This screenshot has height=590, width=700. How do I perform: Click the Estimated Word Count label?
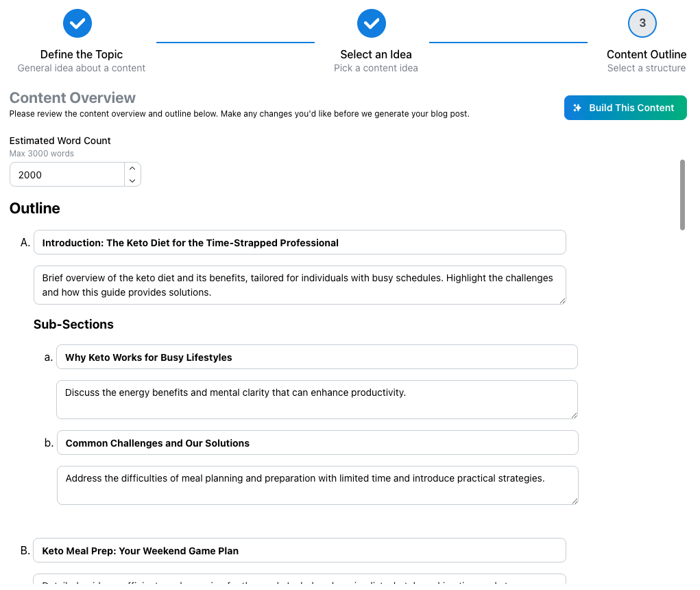click(60, 141)
